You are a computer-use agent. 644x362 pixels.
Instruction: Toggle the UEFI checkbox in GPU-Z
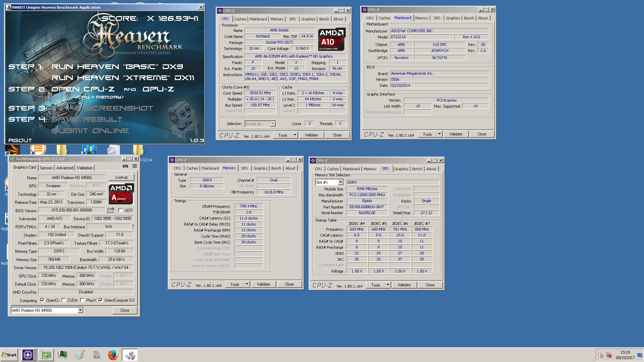click(x=120, y=210)
